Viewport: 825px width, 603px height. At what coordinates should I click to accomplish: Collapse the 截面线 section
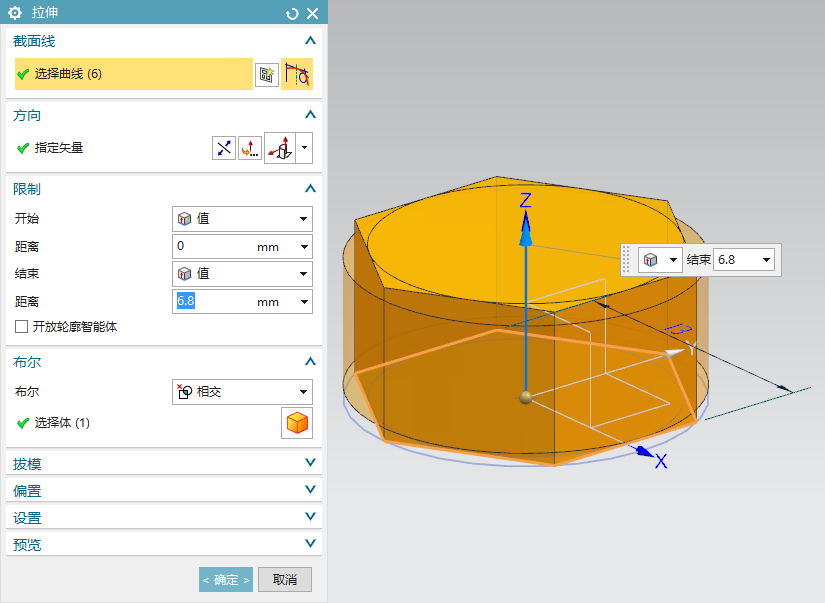[x=310, y=41]
